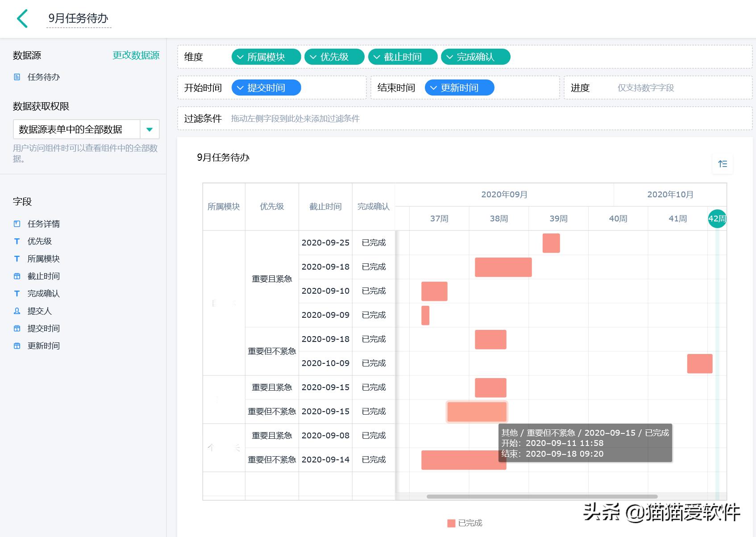Click the 所属模块 text field icon
Image resolution: width=756 pixels, height=537 pixels.
[x=17, y=258]
